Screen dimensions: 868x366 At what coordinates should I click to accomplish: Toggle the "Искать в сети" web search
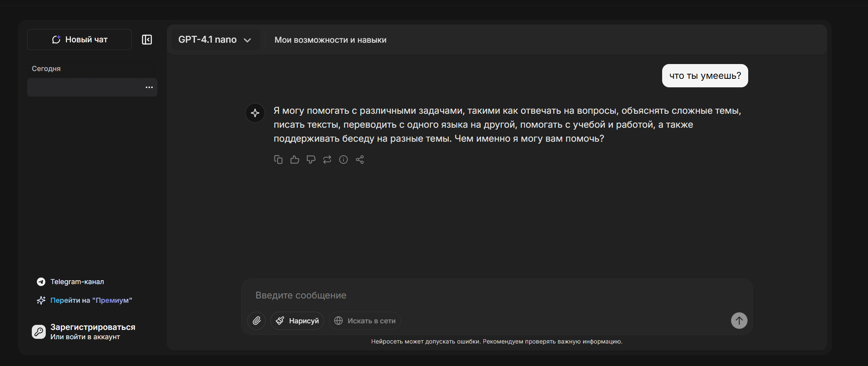tap(365, 321)
